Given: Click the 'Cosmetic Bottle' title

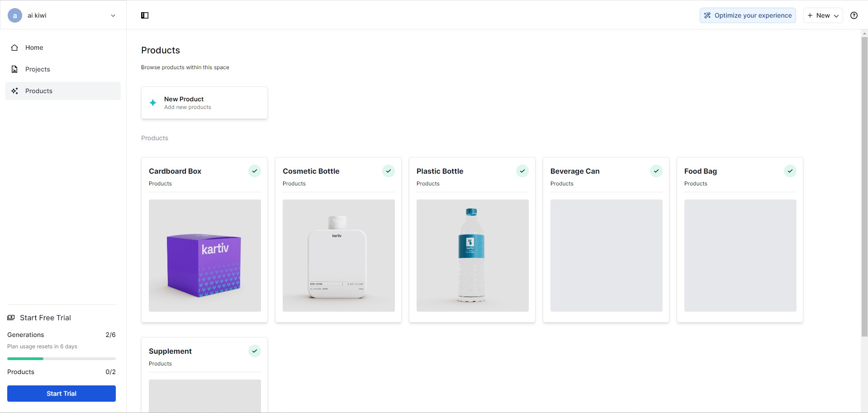Looking at the screenshot, I should [311, 171].
